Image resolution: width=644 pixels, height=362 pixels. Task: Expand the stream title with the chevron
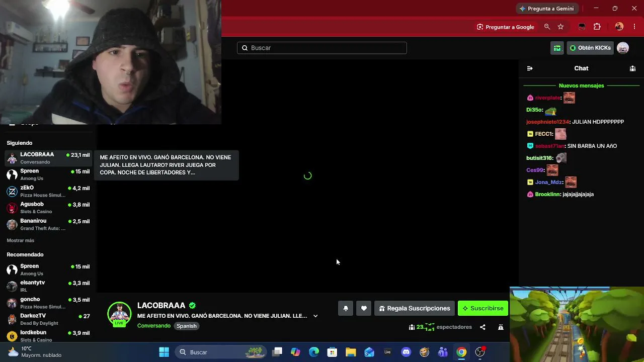[x=315, y=316]
